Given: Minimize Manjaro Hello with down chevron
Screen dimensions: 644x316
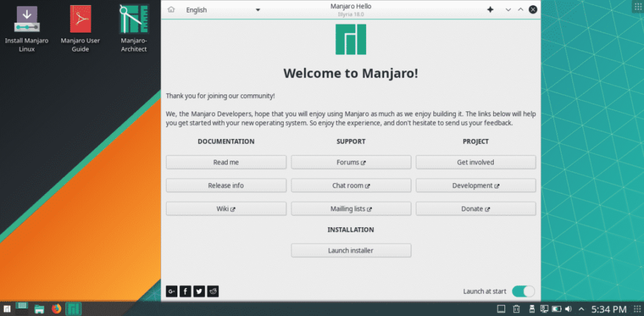Looking at the screenshot, I should 508,9.
